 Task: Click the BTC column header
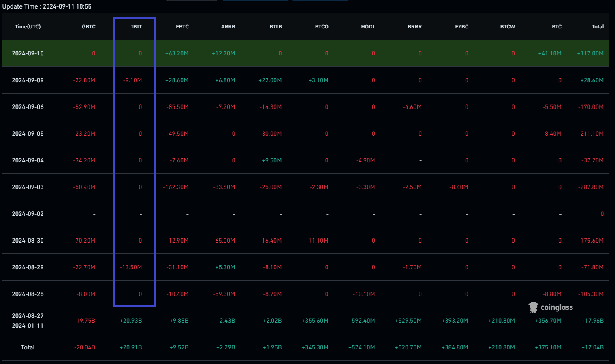tap(557, 26)
